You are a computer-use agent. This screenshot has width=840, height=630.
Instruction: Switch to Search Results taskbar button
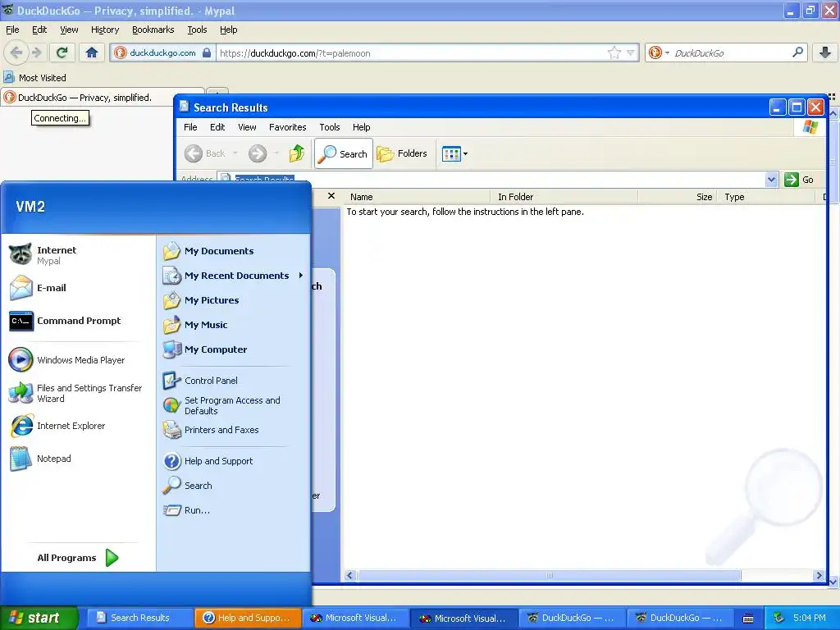click(x=139, y=618)
